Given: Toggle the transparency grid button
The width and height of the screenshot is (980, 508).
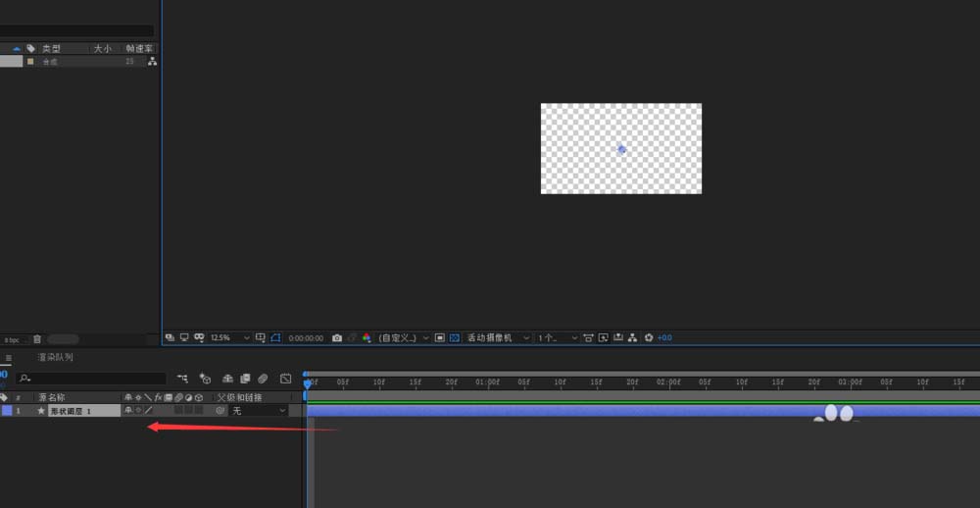Looking at the screenshot, I should [x=455, y=337].
